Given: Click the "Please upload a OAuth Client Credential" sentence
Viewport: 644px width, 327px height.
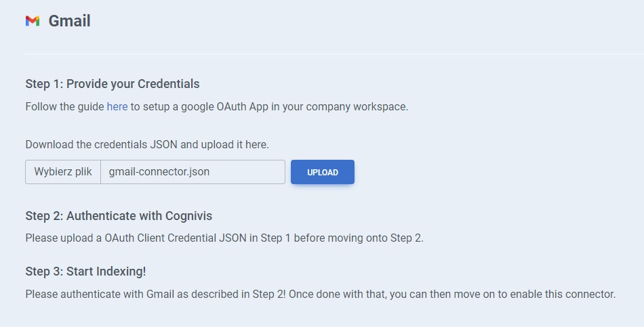Looking at the screenshot, I should point(136,238).
